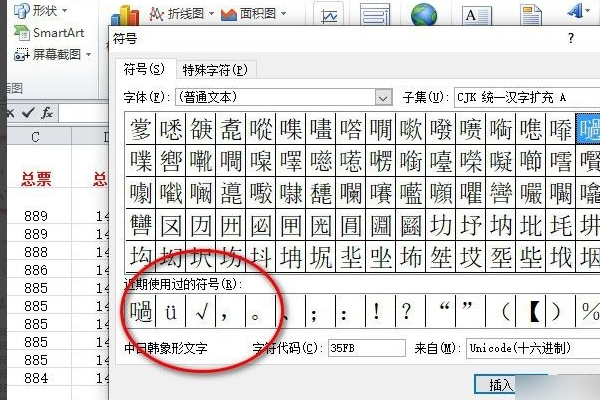Select the cell containing 884
Viewport: 600px width, 400px height.
click(36, 378)
